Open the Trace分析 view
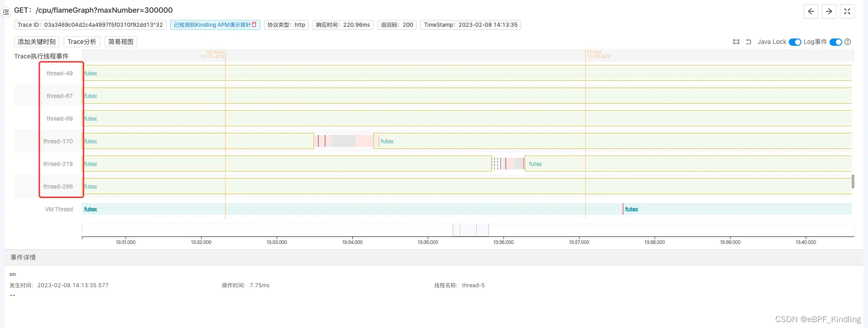This screenshot has width=868, height=328. (82, 42)
